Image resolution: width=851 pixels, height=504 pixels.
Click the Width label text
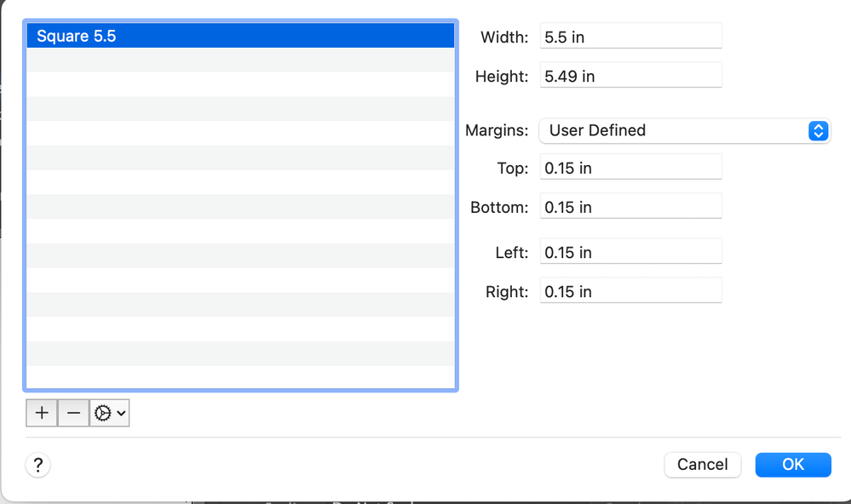click(x=504, y=37)
